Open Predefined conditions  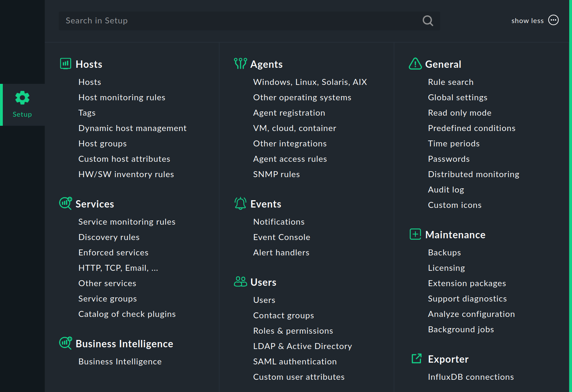tap(472, 128)
